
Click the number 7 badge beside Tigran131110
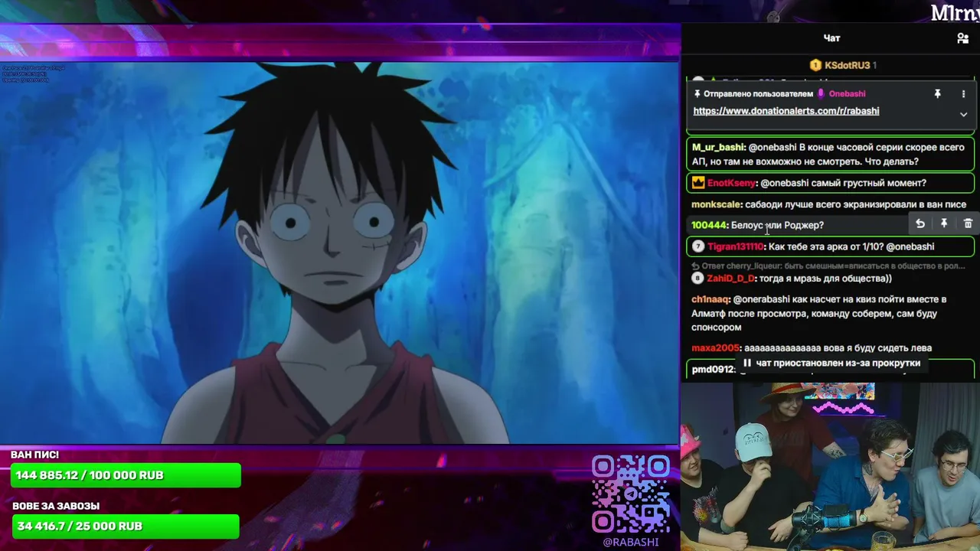[x=698, y=246]
